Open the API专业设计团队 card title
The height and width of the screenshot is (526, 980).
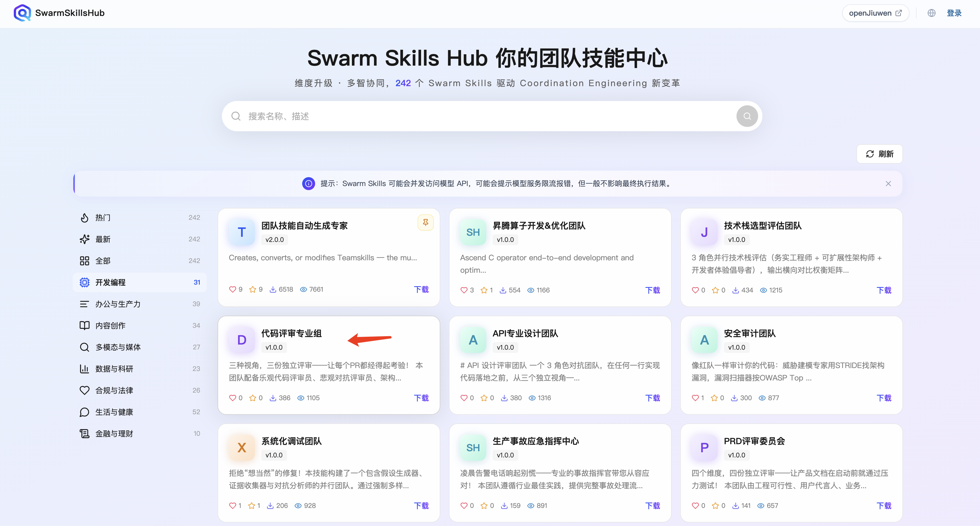coord(525,333)
